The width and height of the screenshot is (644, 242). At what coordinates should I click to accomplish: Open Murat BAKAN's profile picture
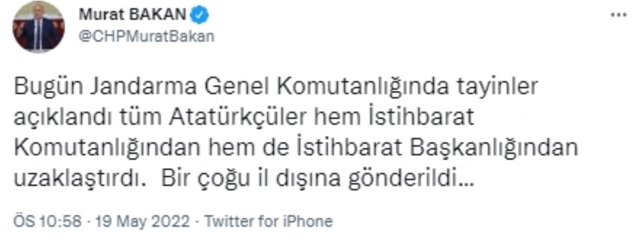(x=38, y=27)
